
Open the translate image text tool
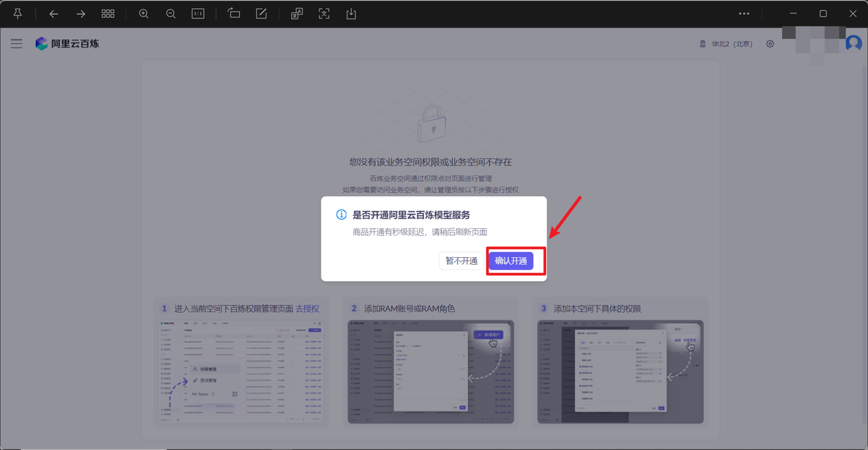pos(297,14)
